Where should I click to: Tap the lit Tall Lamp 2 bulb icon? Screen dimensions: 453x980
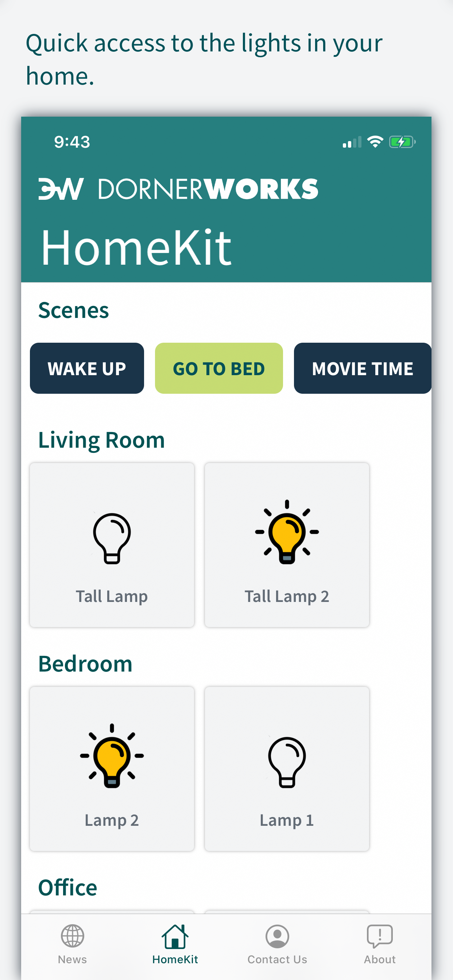pyautogui.click(x=287, y=532)
